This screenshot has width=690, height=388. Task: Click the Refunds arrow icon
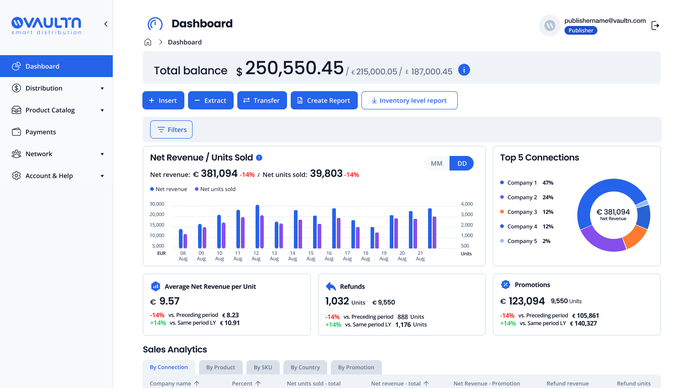(x=331, y=286)
